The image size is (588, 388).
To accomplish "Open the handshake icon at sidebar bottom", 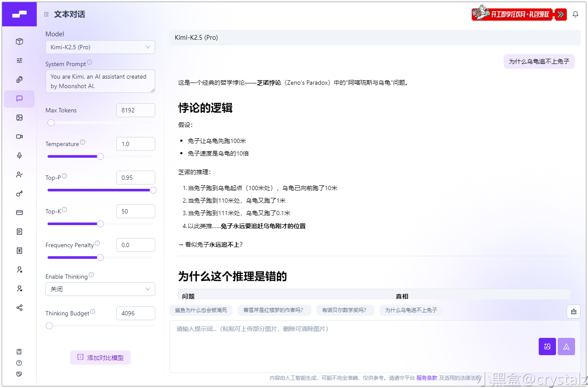I will pyautogui.click(x=19, y=374).
